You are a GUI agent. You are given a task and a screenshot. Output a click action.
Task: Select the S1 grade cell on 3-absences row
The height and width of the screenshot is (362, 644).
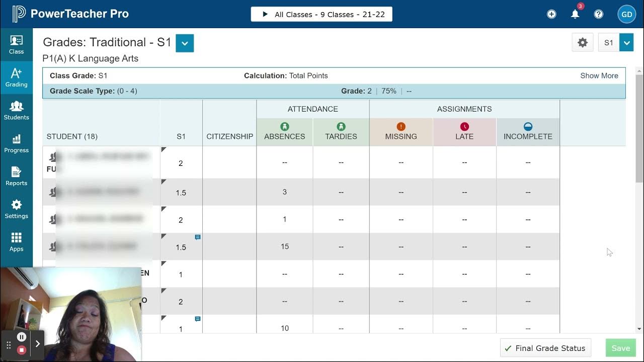[x=181, y=192]
